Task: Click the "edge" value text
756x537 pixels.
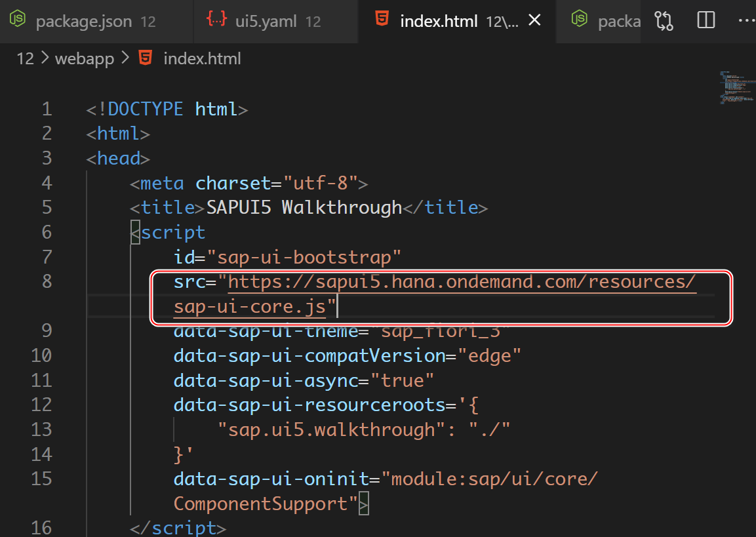Action: pyautogui.click(x=489, y=356)
